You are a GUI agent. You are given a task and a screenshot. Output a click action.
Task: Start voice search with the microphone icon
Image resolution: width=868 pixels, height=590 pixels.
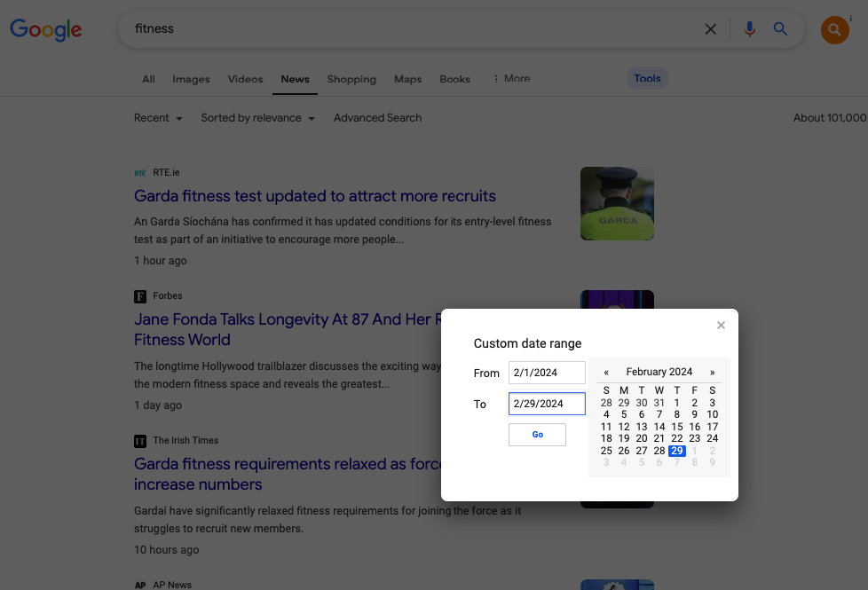tap(750, 28)
